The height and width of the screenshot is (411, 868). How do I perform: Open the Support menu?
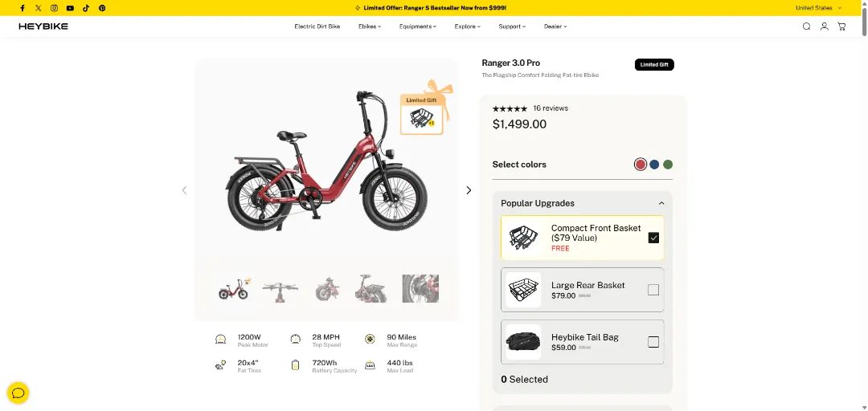(x=512, y=26)
